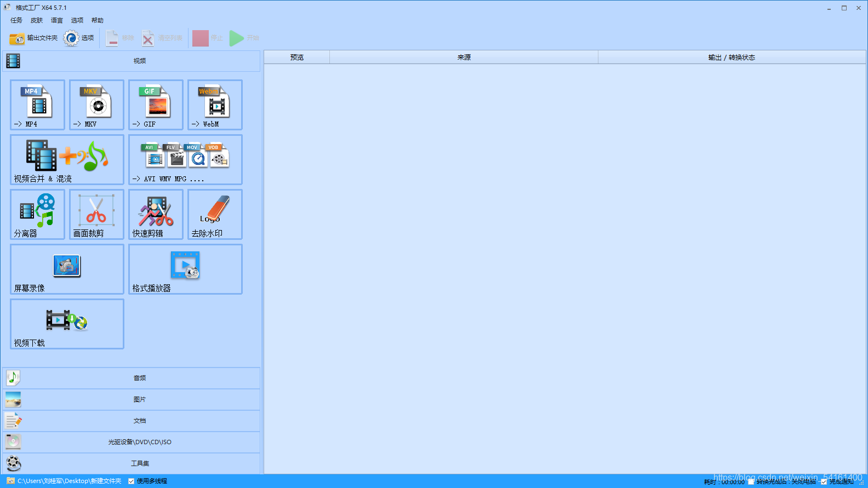Open the 画面裁剪 crop tool
The height and width of the screenshot is (488, 868).
[x=96, y=214]
